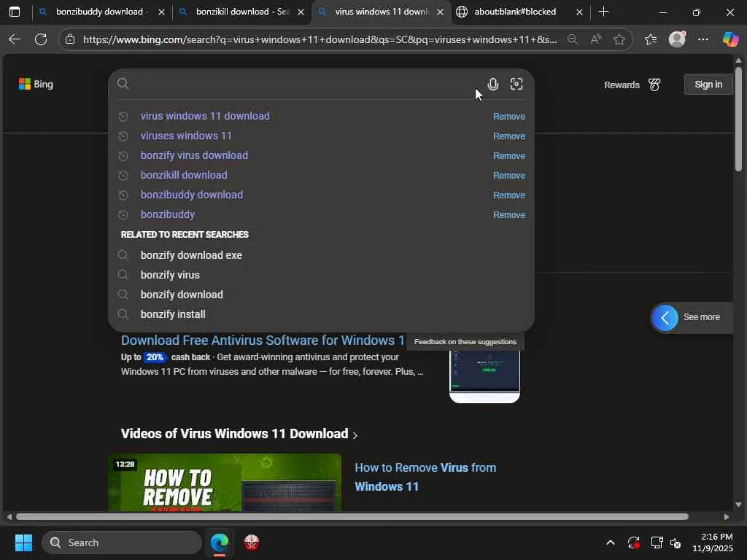Click search magnifier in Bing box
Screen dimensions: 747x560
pos(123,84)
